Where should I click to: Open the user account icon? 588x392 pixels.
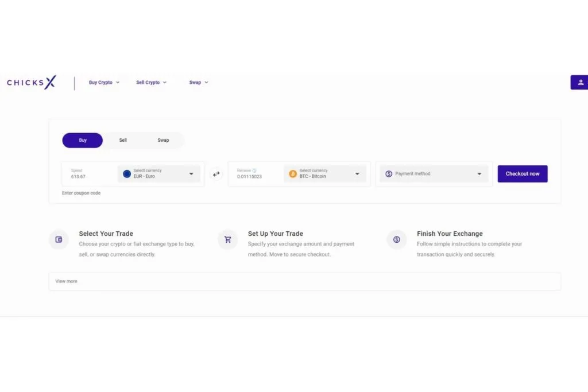(x=580, y=83)
